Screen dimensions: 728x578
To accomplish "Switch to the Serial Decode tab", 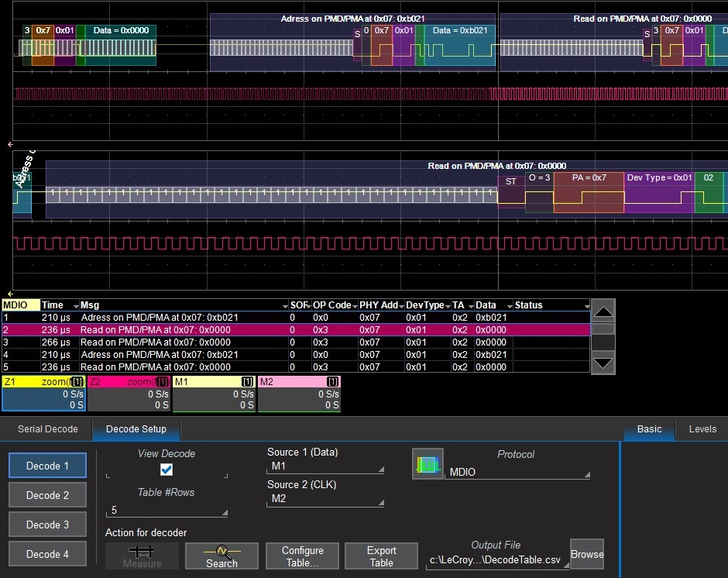I will [x=48, y=429].
